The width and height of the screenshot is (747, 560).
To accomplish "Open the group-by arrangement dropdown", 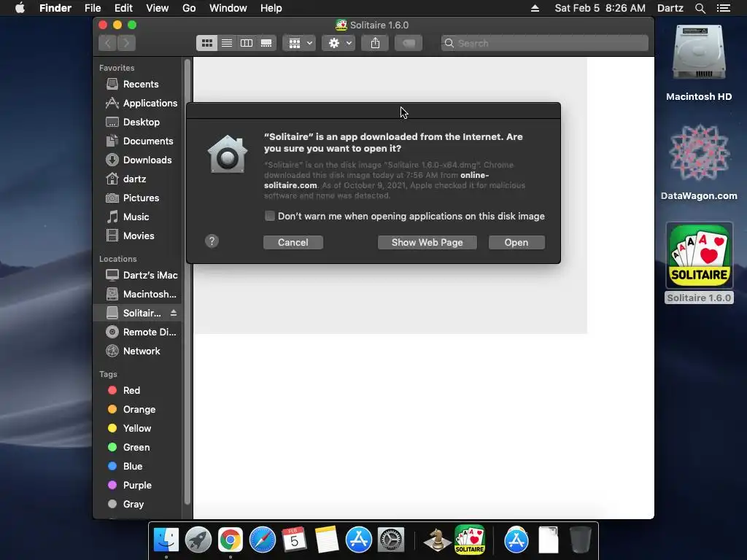I will (x=299, y=43).
